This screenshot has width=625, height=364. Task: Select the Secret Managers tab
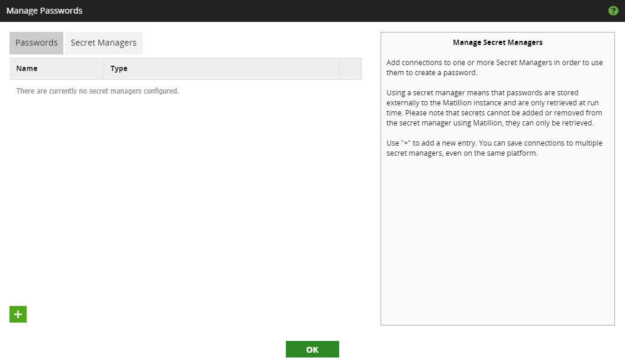tap(104, 43)
